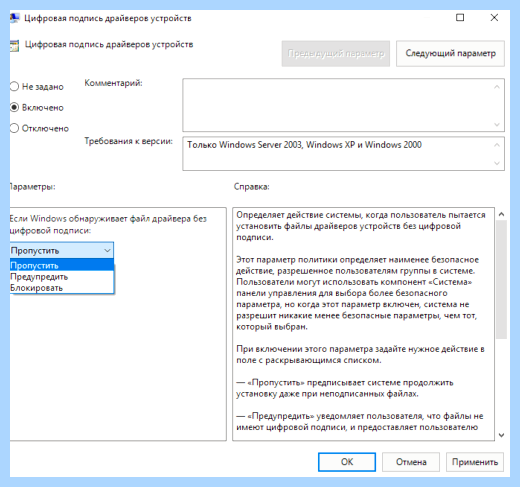Image resolution: width=520 pixels, height=487 pixels.
Task: Click the help panel scrollbar thumb
Action: [x=501, y=279]
